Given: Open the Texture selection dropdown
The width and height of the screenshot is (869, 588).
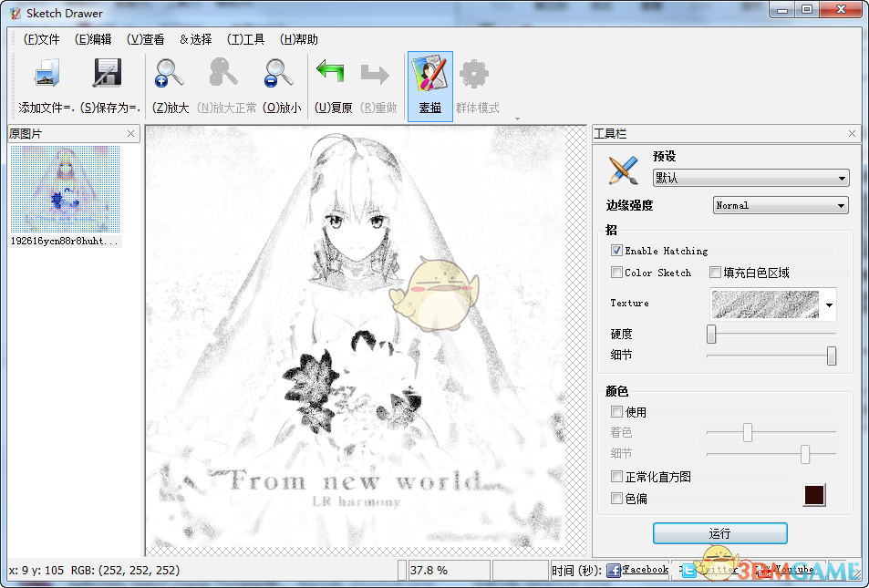Looking at the screenshot, I should [773, 304].
